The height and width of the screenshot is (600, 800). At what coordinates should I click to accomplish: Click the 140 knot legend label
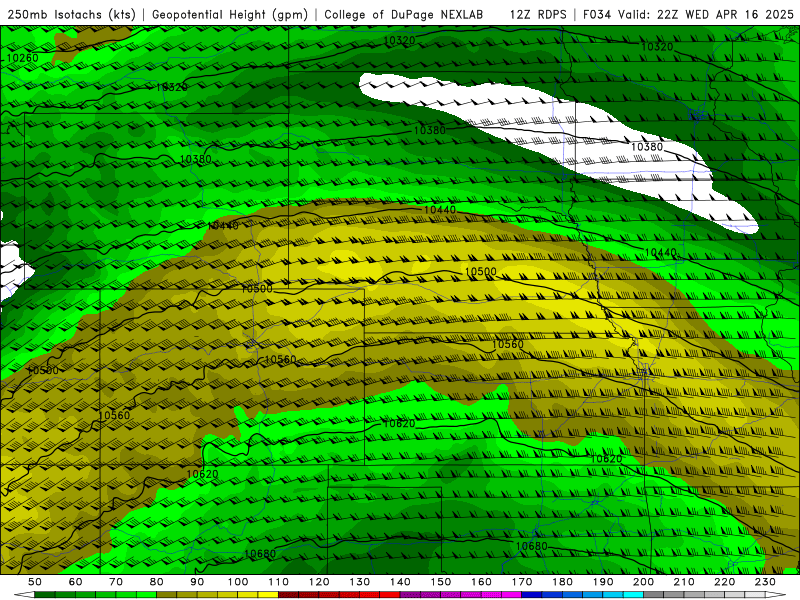[x=401, y=582]
